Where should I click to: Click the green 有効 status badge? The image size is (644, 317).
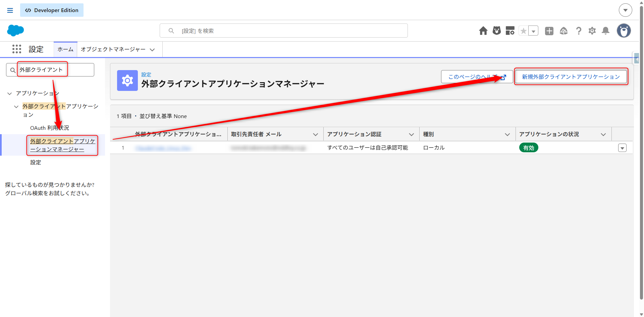coord(529,148)
